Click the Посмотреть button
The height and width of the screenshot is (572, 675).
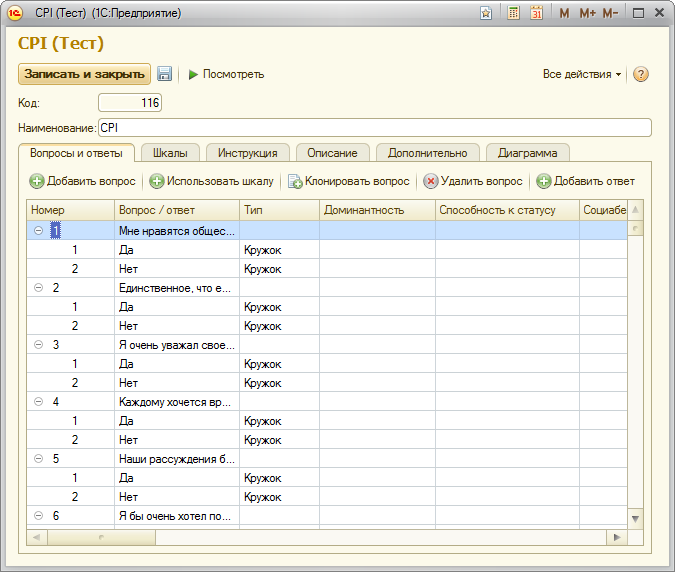226,74
